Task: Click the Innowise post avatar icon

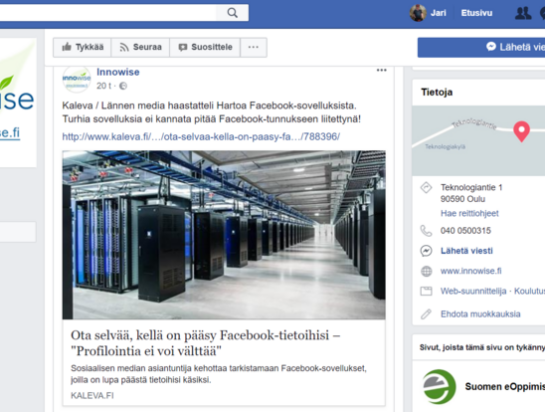Action: (76, 79)
